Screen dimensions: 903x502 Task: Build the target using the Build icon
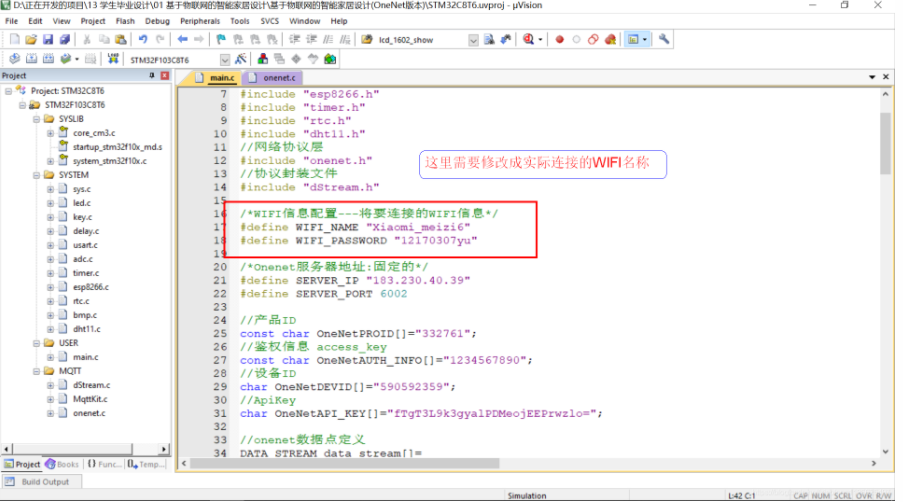click(32, 59)
